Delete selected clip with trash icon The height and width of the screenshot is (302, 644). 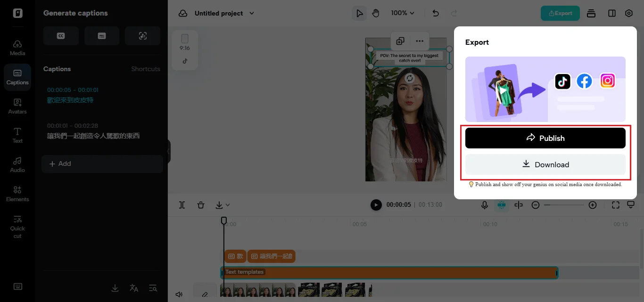[201, 205]
